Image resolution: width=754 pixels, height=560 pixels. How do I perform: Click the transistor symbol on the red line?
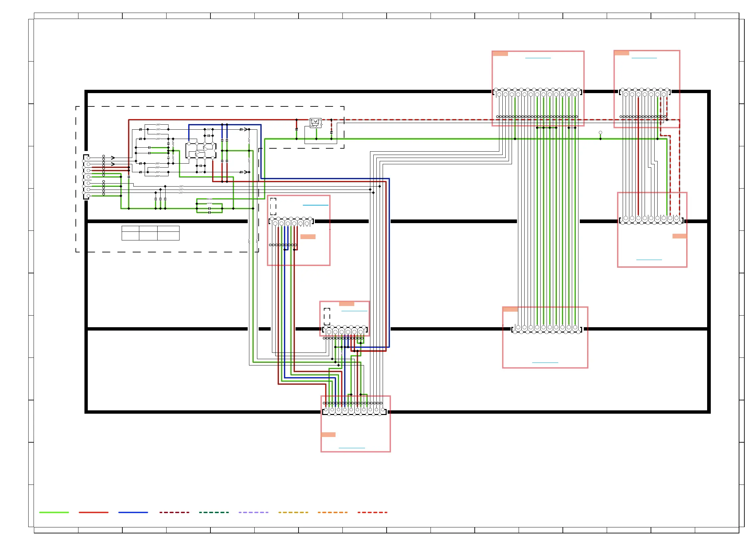(x=315, y=122)
